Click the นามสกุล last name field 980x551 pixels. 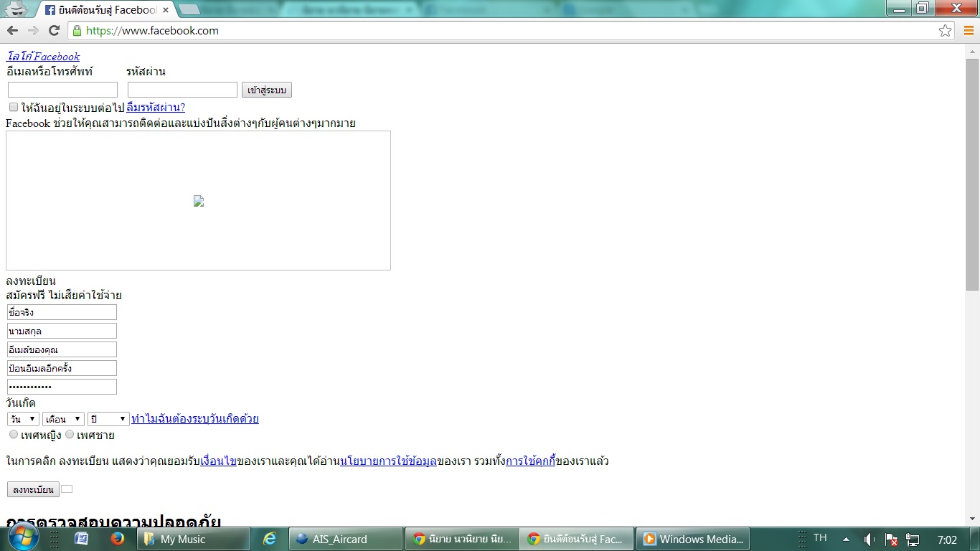pyautogui.click(x=62, y=331)
